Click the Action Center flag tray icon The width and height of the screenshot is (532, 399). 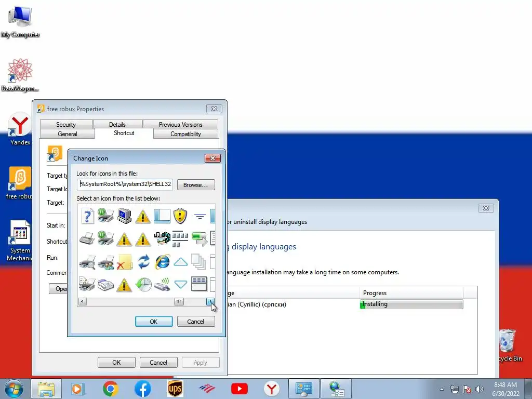(x=467, y=389)
